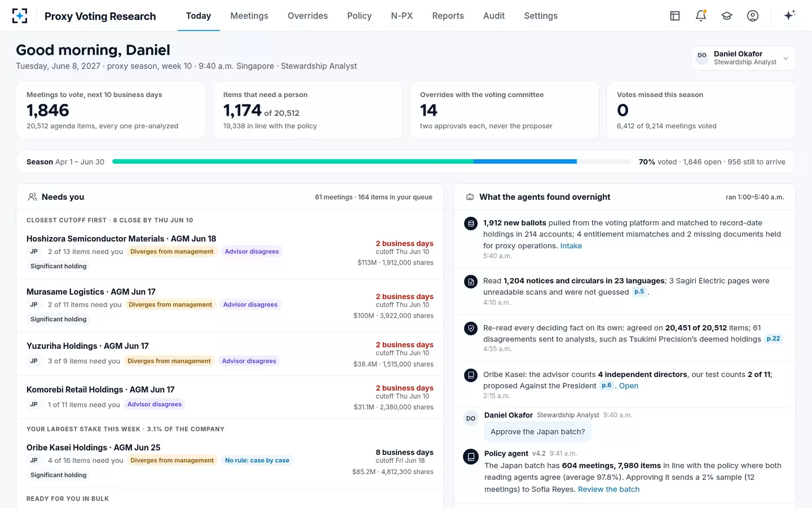Open the Settings tab
The image size is (812, 508).
pos(541,16)
